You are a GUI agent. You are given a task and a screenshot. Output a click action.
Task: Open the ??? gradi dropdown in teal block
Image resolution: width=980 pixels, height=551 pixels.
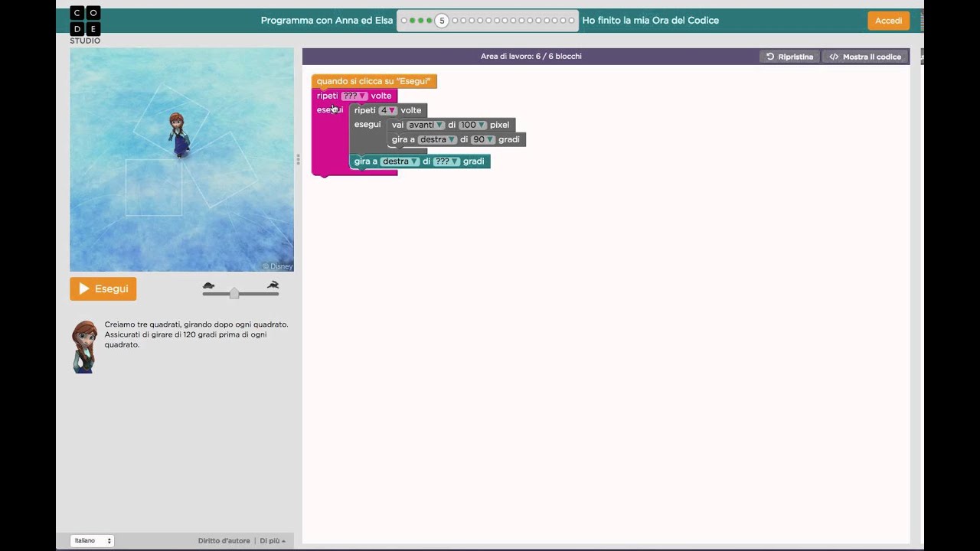[x=446, y=161]
